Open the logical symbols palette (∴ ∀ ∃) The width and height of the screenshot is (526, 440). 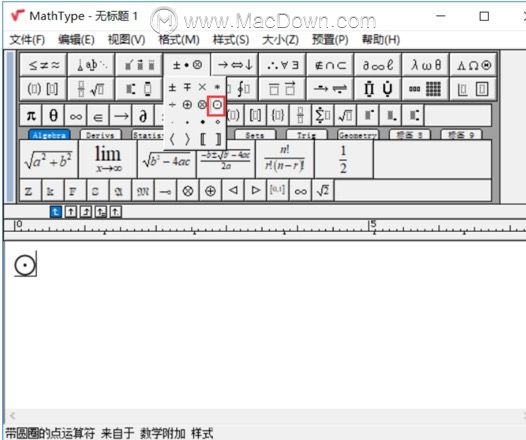pyautogui.click(x=282, y=65)
